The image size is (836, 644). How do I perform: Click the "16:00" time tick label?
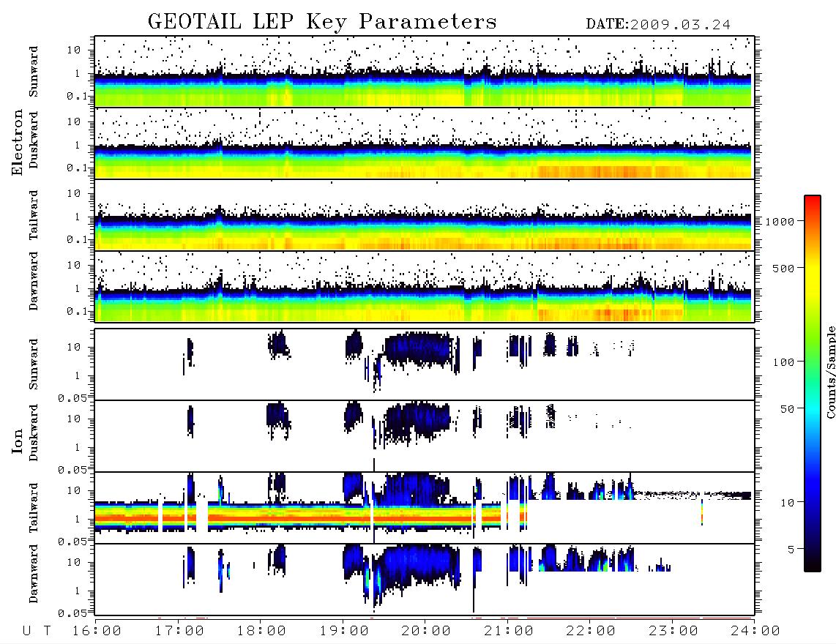pos(97,632)
